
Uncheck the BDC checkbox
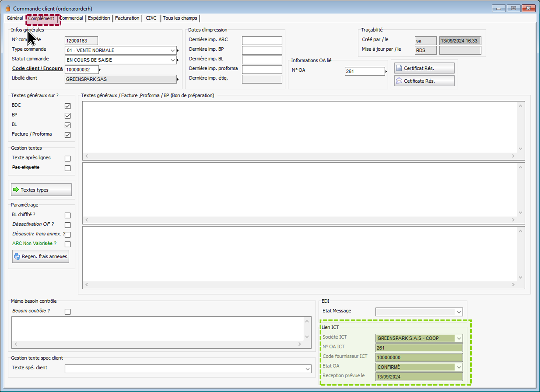(67, 106)
